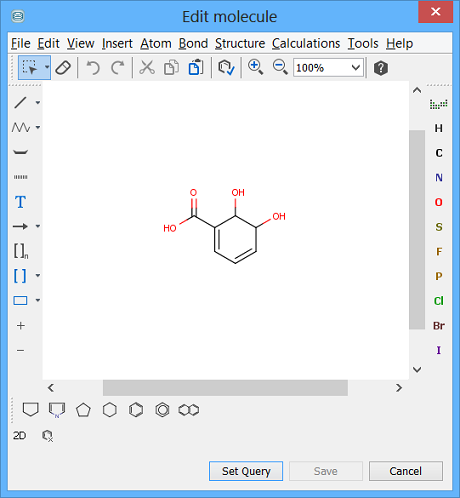Click the Set Query button

246,471
